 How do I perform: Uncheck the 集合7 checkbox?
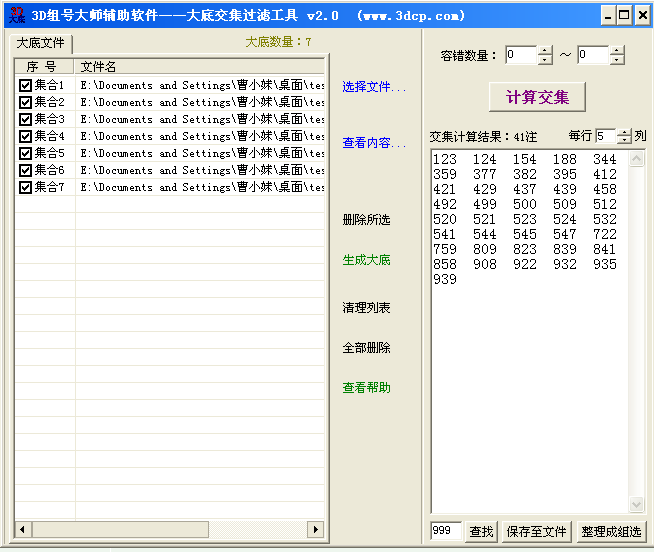click(x=26, y=187)
